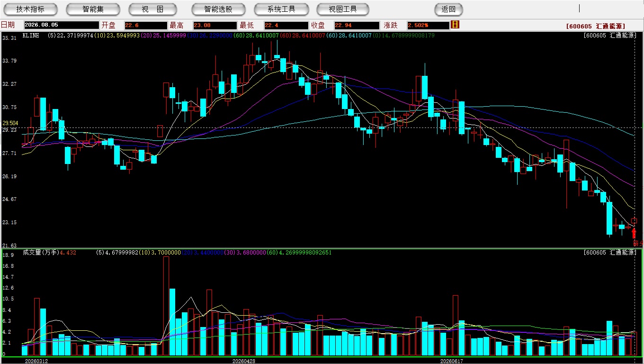Click the K-line chart's white [600605 汇通能源] label

tap(610, 36)
